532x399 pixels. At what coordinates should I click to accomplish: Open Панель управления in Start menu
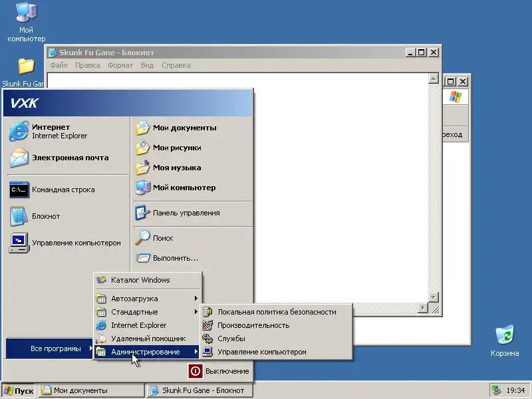click(193, 213)
